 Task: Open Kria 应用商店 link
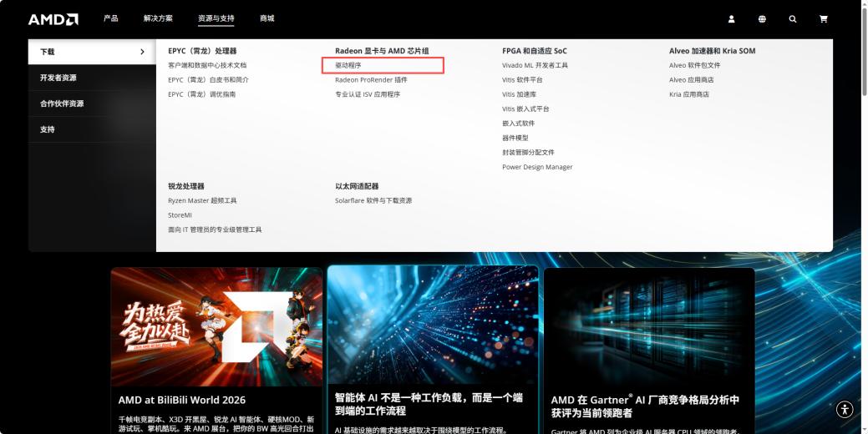tap(689, 94)
